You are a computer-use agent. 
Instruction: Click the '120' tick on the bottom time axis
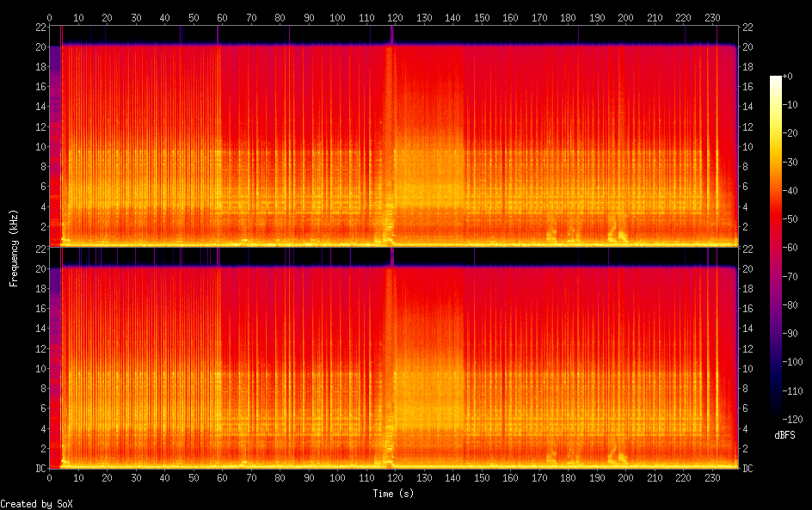click(x=395, y=477)
